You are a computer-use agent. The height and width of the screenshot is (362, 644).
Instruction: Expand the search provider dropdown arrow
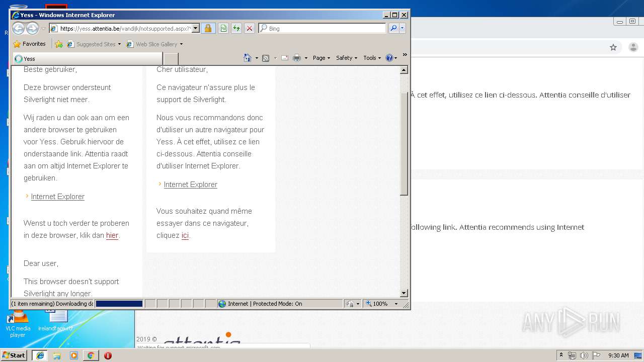403,28
